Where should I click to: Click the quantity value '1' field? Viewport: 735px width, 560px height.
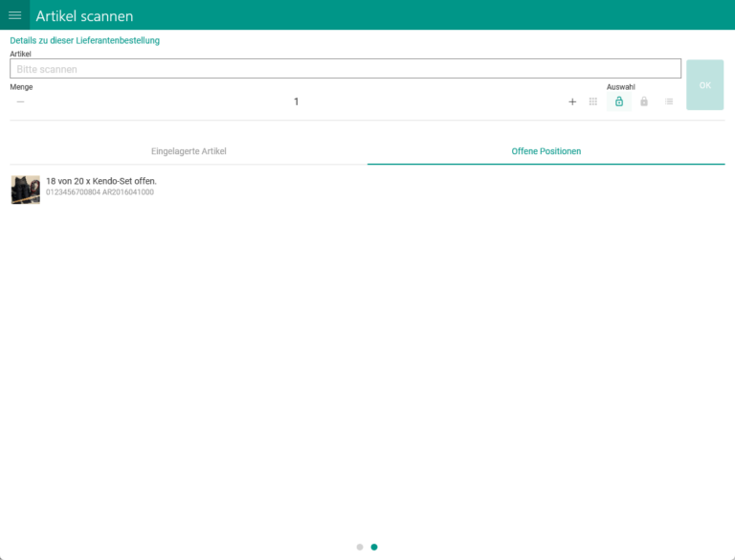tap(296, 101)
